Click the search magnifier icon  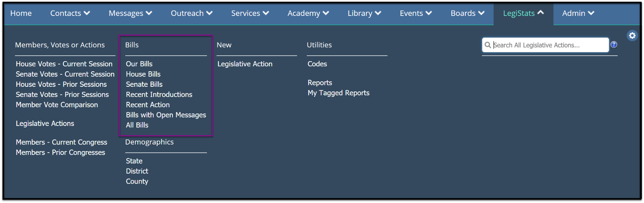pyautogui.click(x=488, y=45)
